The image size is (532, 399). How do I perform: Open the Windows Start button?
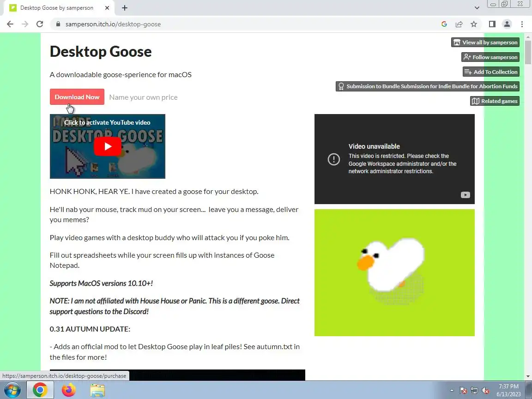click(x=12, y=390)
